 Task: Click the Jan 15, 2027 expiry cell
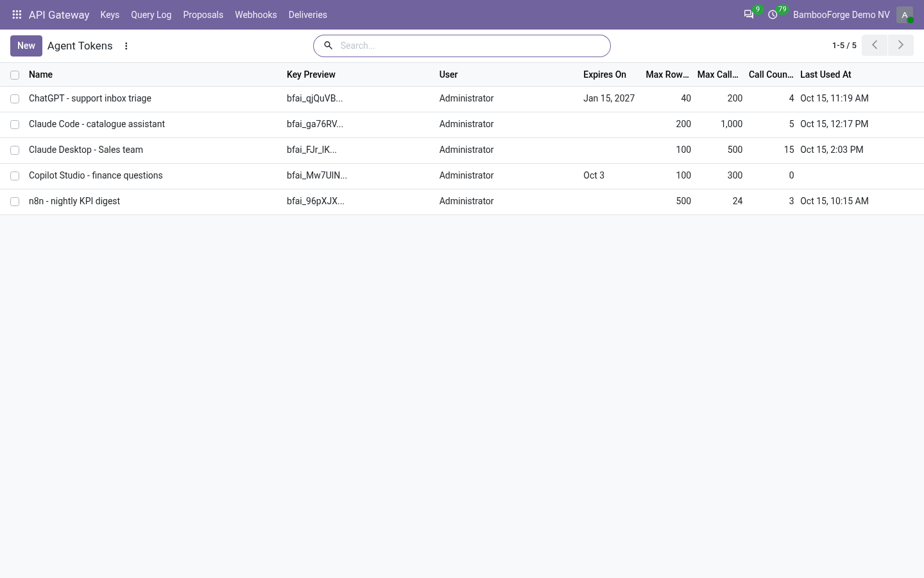[x=609, y=98]
